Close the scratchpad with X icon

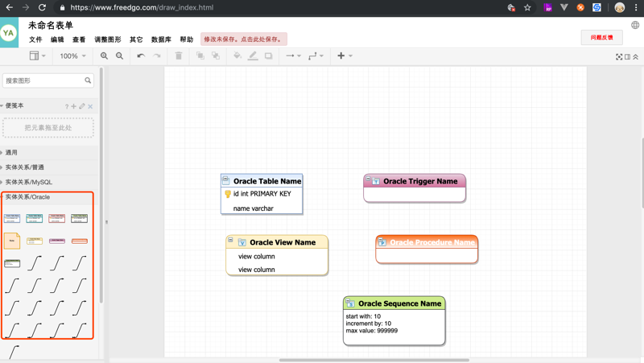(90, 106)
